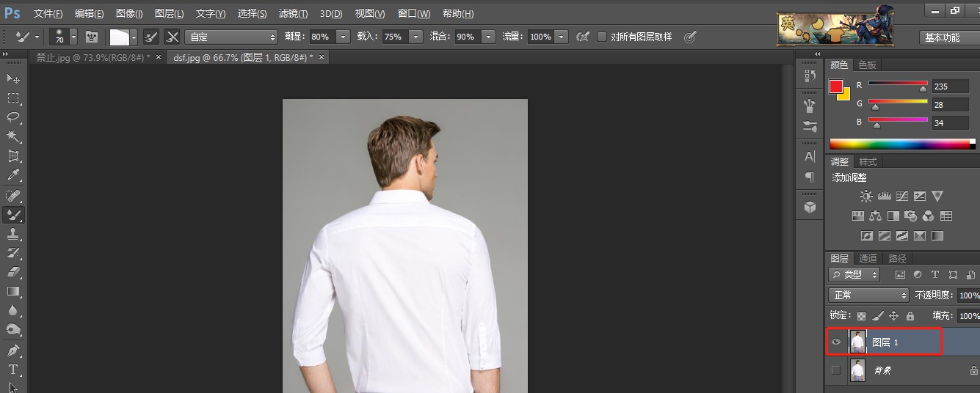Image resolution: width=980 pixels, height=393 pixels.
Task: Select the Eyedropper tool
Action: [x=13, y=175]
